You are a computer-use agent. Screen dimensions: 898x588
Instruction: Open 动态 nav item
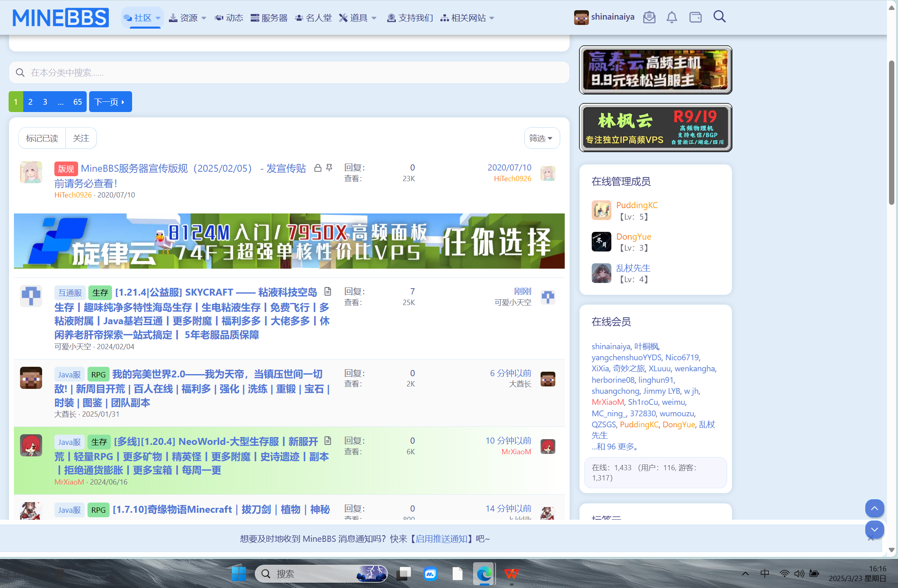(x=229, y=18)
